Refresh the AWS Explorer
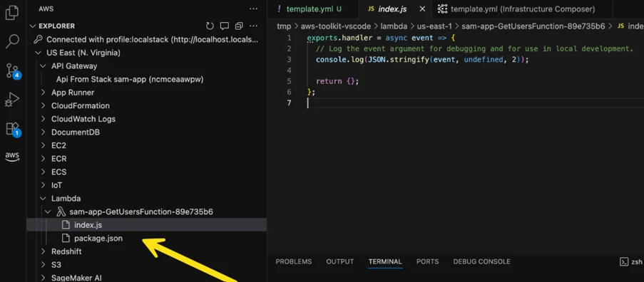The width and height of the screenshot is (644, 282). pos(210,26)
